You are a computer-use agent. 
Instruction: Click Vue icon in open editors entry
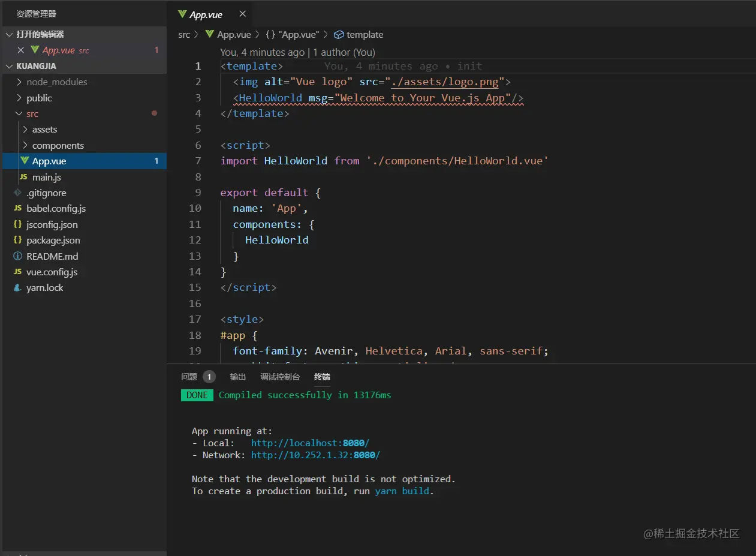[35, 50]
